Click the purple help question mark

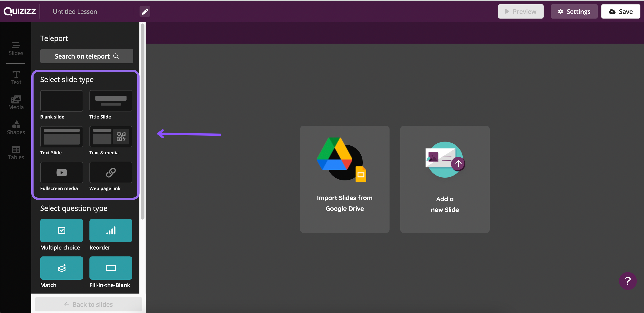627,281
